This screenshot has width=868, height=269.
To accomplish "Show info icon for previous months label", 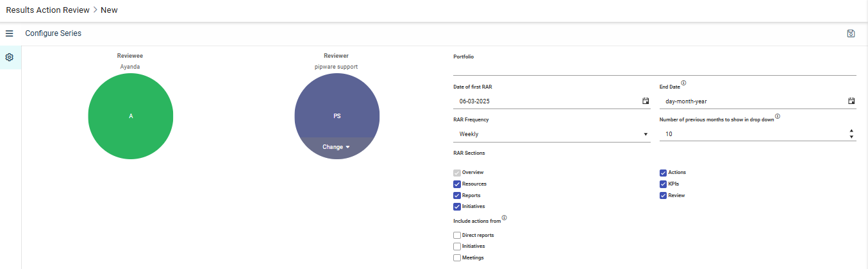I will (778, 116).
